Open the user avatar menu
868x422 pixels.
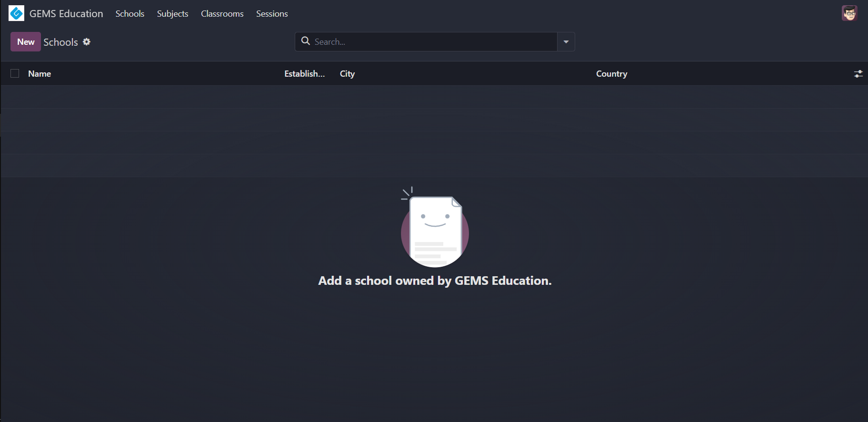[849, 13]
